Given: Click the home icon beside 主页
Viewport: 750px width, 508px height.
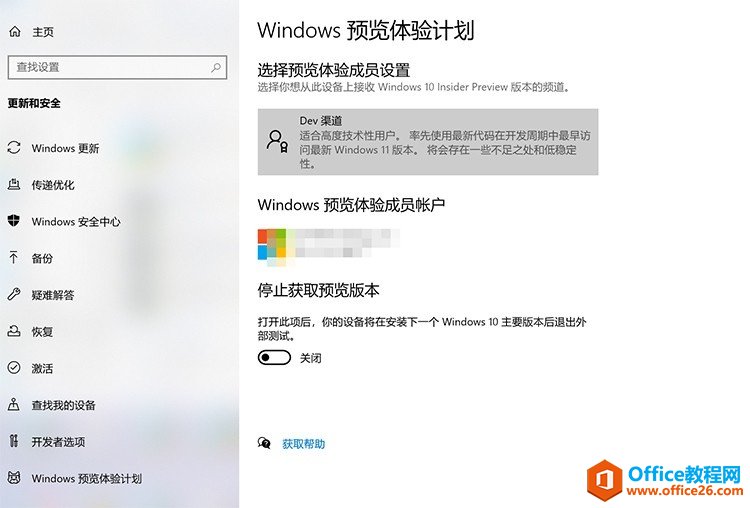Looking at the screenshot, I should click(x=15, y=32).
